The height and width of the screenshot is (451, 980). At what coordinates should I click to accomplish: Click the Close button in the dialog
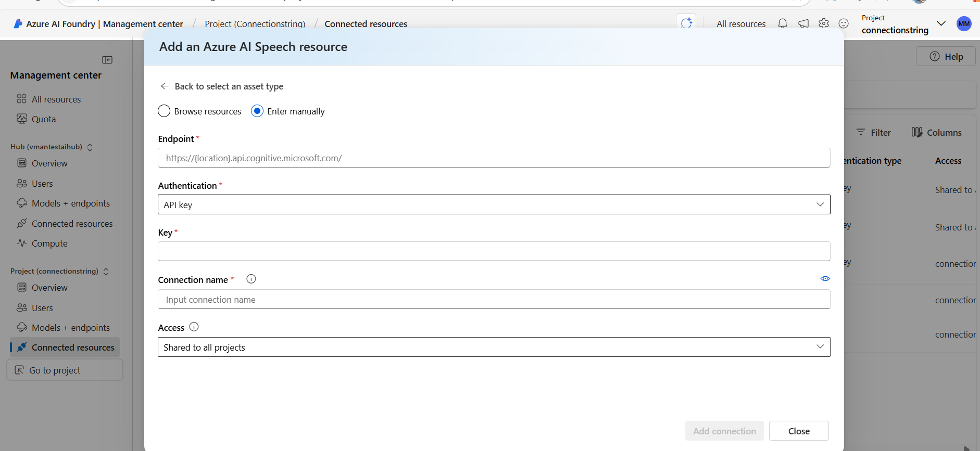[799, 431]
